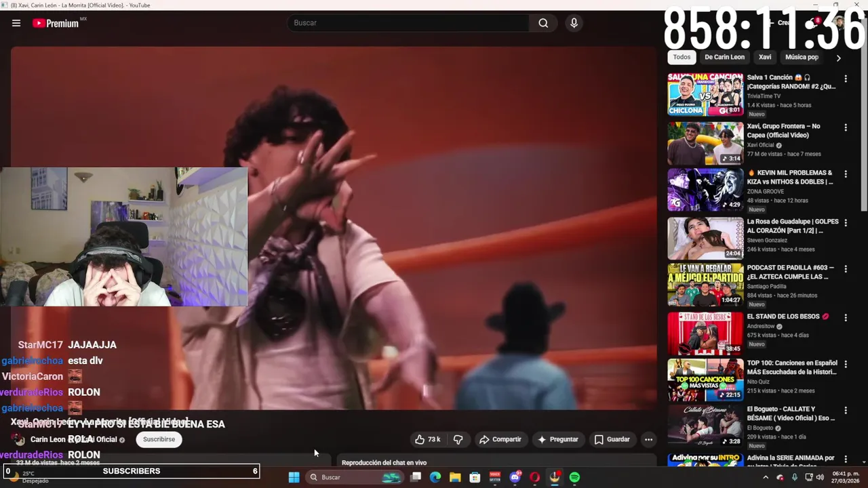Start voice search with the microphone
The width and height of the screenshot is (868, 488).
(574, 23)
